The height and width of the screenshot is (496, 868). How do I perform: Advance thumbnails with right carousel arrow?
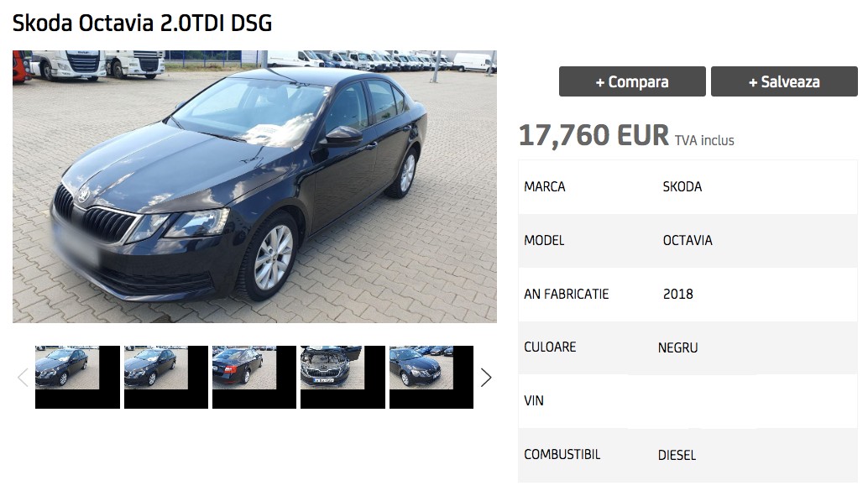click(x=485, y=378)
